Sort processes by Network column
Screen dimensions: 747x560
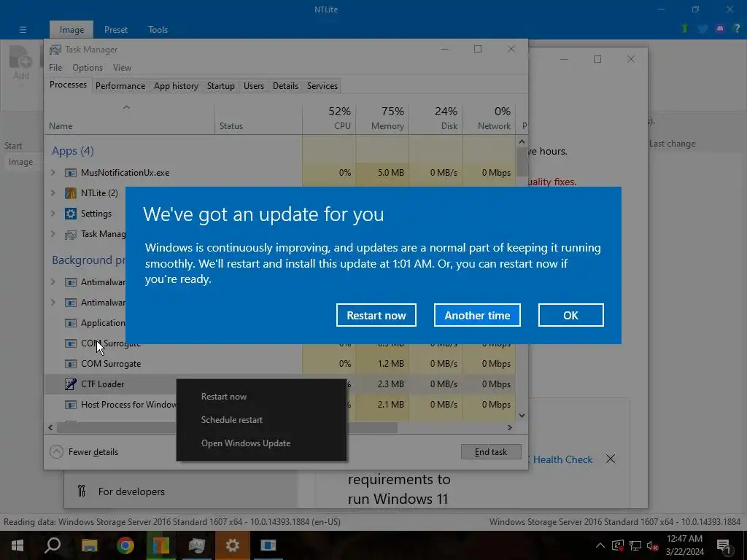489,118
